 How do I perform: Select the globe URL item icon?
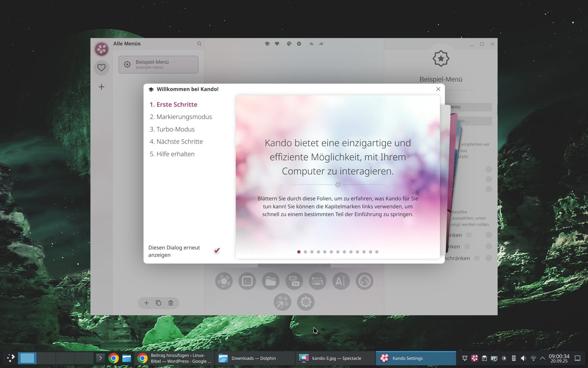(365, 281)
